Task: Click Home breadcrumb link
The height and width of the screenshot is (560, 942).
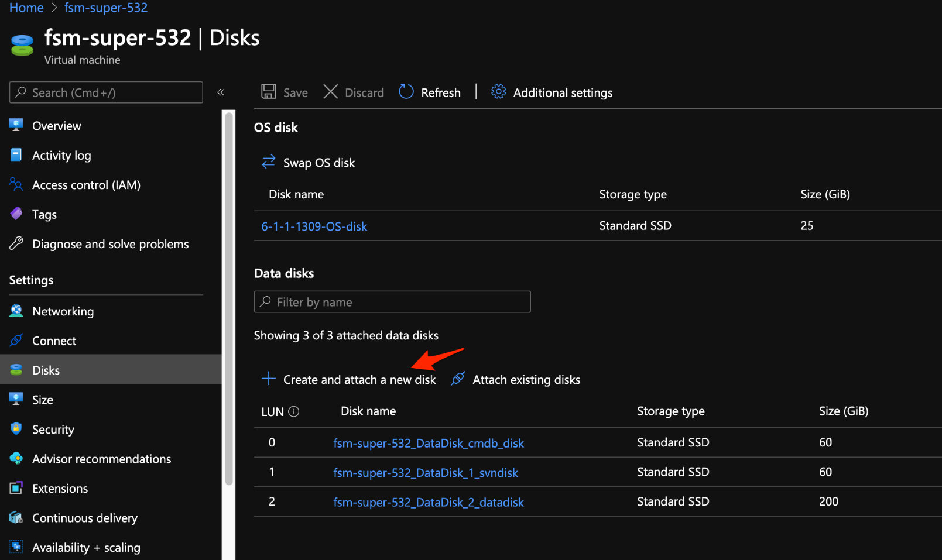Action: click(26, 8)
